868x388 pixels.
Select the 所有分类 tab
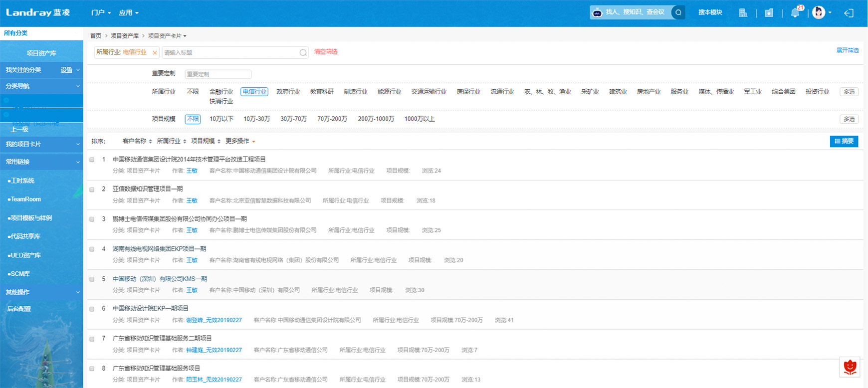point(16,33)
